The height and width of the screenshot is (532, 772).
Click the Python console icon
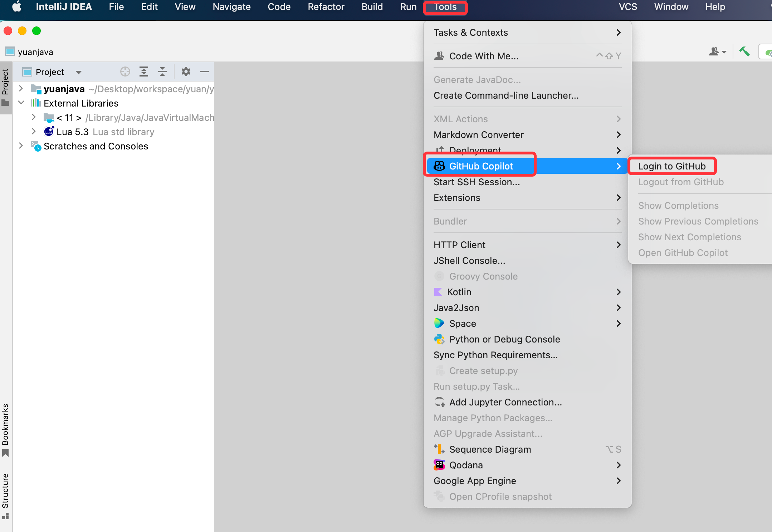439,339
